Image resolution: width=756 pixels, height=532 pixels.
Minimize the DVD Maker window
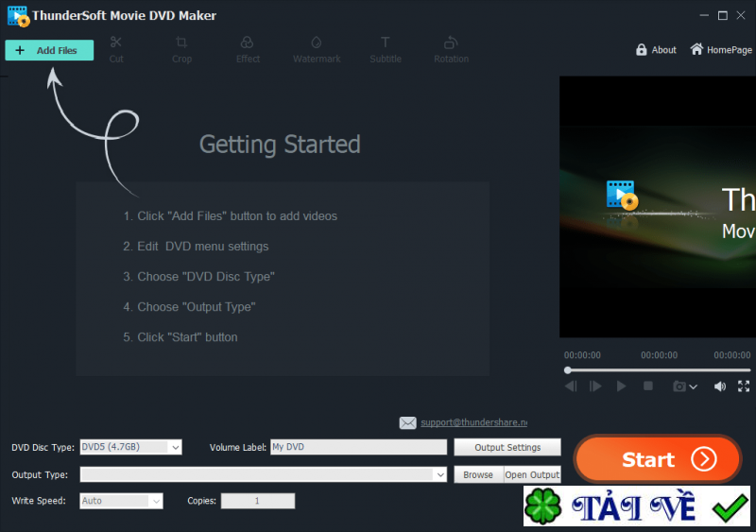(x=704, y=15)
